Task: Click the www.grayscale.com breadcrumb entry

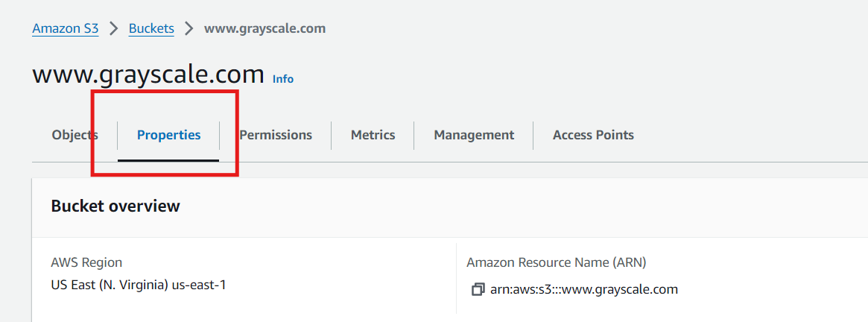Action: [264, 29]
